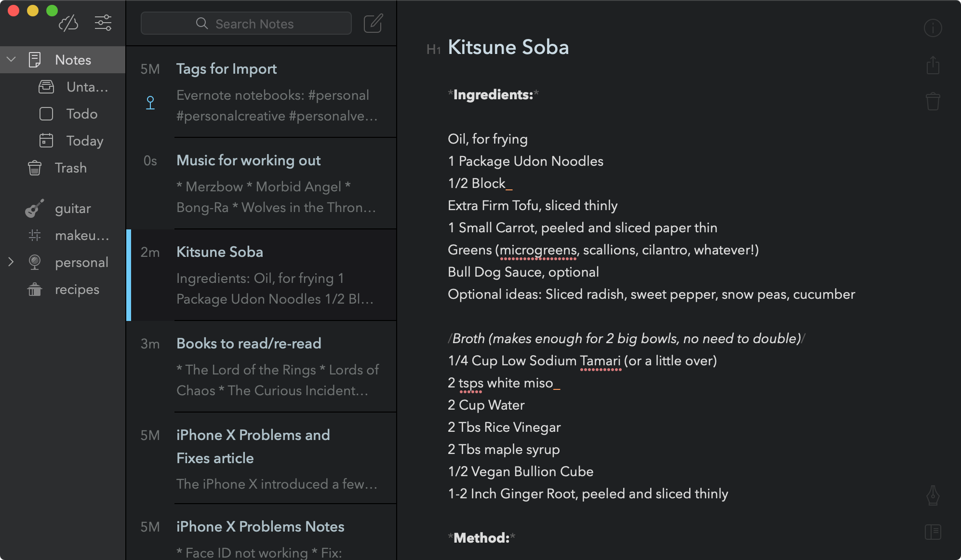Viewport: 961px width, 560px height.
Task: Click the filter/settings sliders icon
Action: pyautogui.click(x=103, y=23)
